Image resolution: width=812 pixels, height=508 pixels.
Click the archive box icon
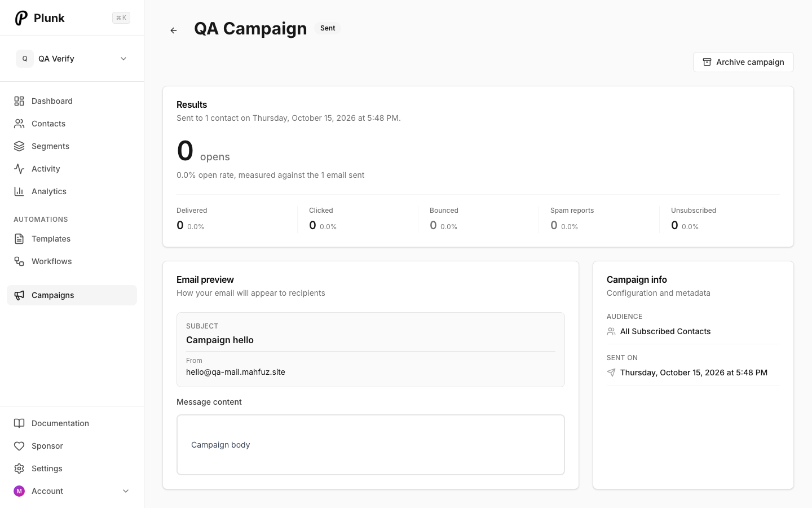(707, 62)
